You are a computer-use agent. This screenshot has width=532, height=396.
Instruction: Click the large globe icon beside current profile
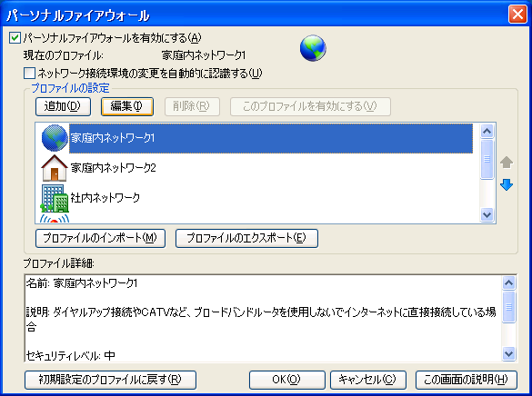(x=313, y=48)
